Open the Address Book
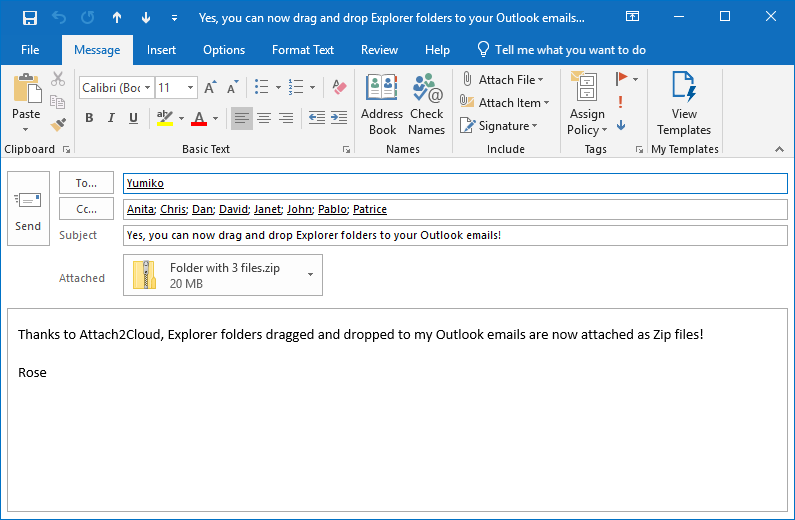Viewport: 795px width, 520px height. [x=382, y=104]
